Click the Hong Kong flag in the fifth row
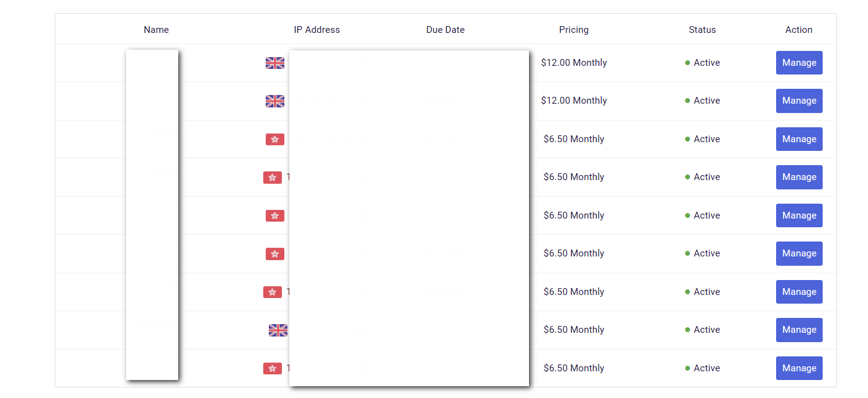868x398 pixels. pyautogui.click(x=274, y=215)
